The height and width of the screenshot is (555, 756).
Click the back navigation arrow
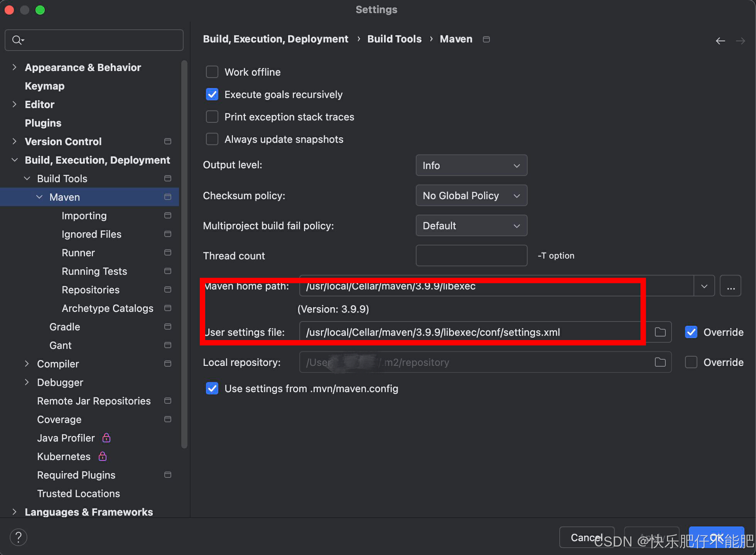click(720, 41)
